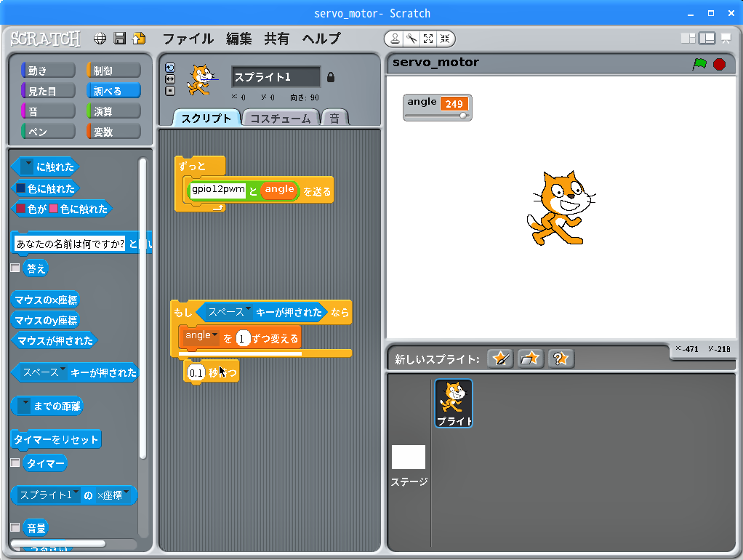This screenshot has width=743, height=560.
Task: Click the Scratch logo
Action: [46, 39]
